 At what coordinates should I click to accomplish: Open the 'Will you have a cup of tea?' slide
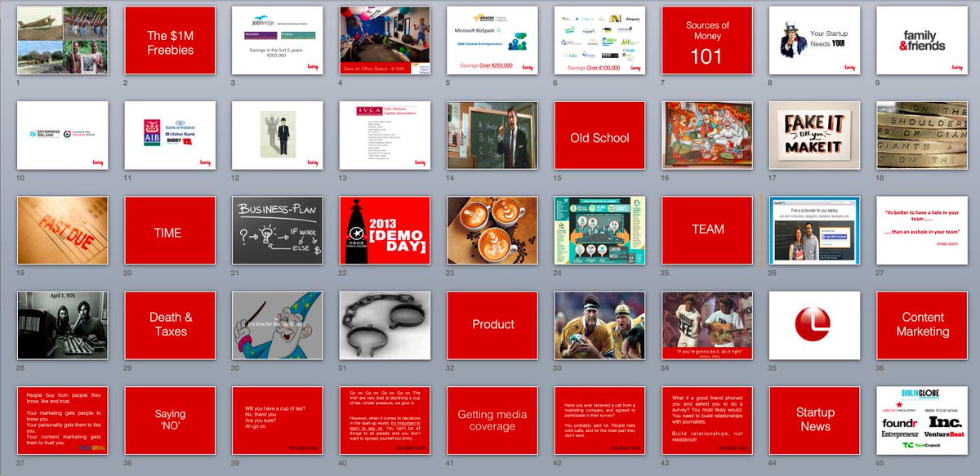(x=278, y=420)
